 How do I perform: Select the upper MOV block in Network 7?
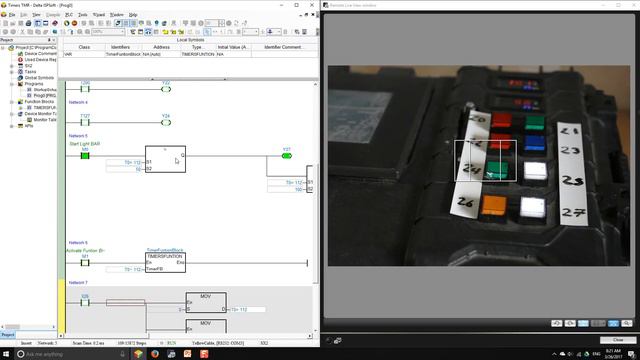tap(206, 302)
